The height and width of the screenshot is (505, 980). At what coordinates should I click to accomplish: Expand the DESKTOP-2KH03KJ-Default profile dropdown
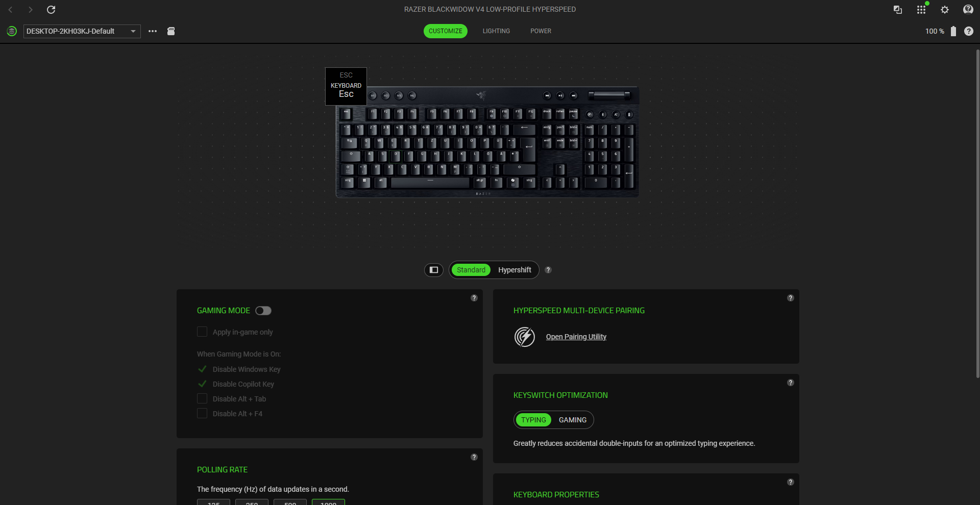(x=82, y=31)
